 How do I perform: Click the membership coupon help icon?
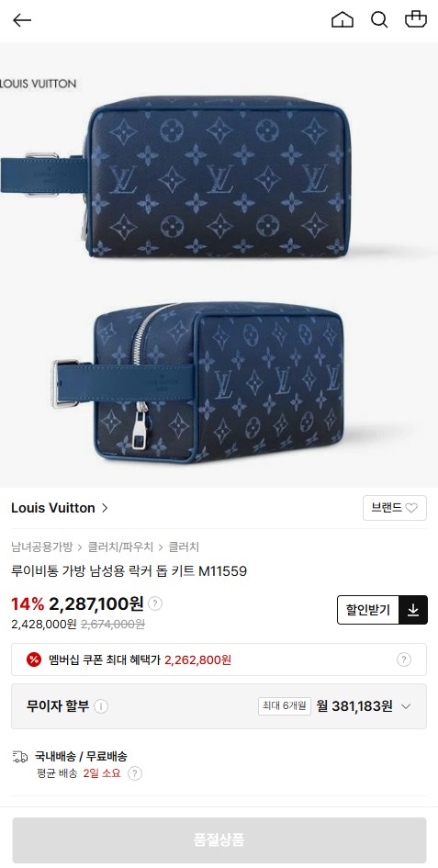(404, 659)
